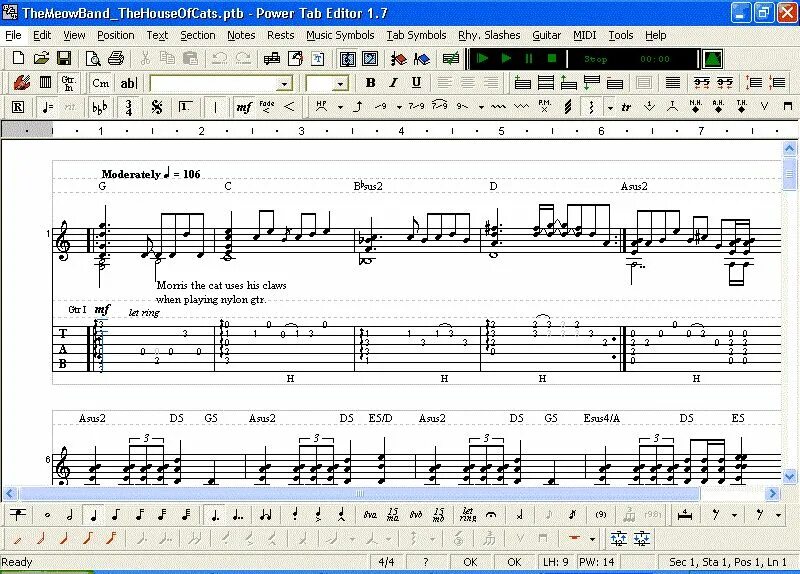Pause MIDI playback

click(x=529, y=59)
